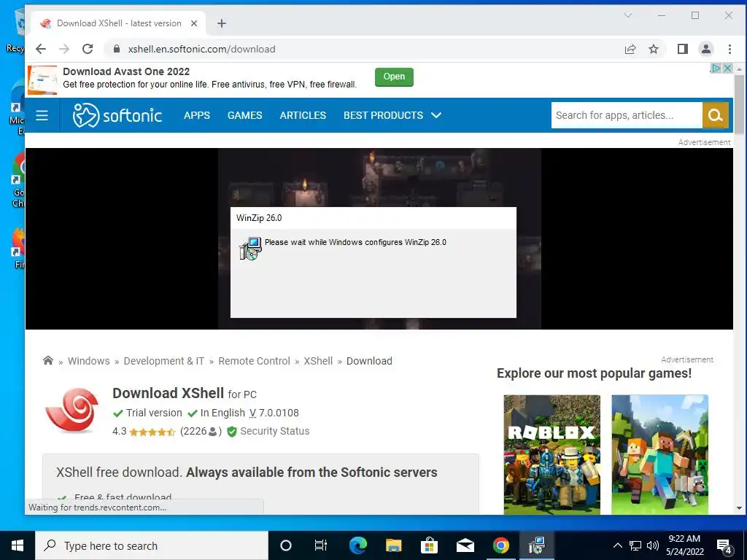
Task: Click the volume speaker tray icon
Action: coord(653,545)
